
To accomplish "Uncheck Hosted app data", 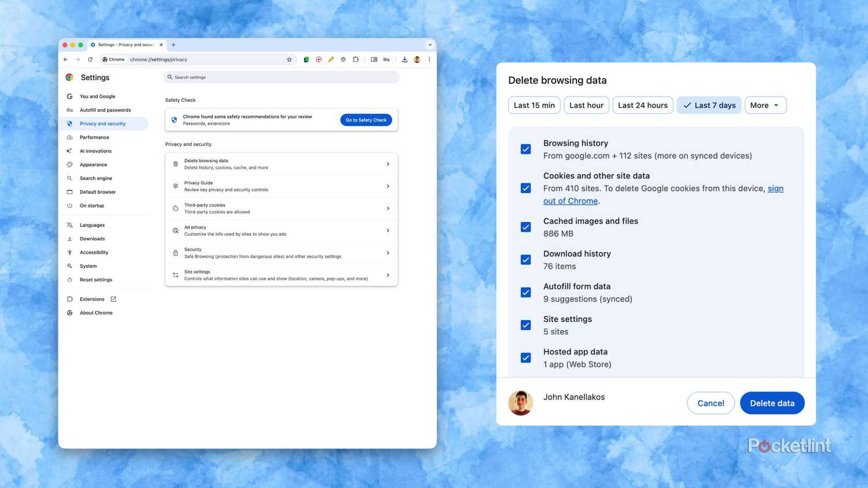I will point(525,357).
